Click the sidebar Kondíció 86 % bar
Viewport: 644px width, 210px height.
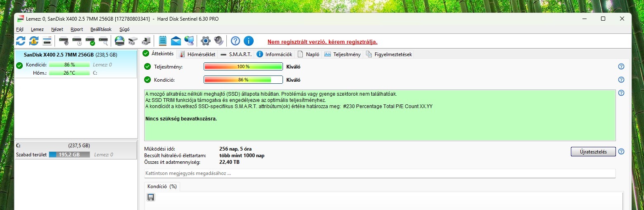[69, 64]
